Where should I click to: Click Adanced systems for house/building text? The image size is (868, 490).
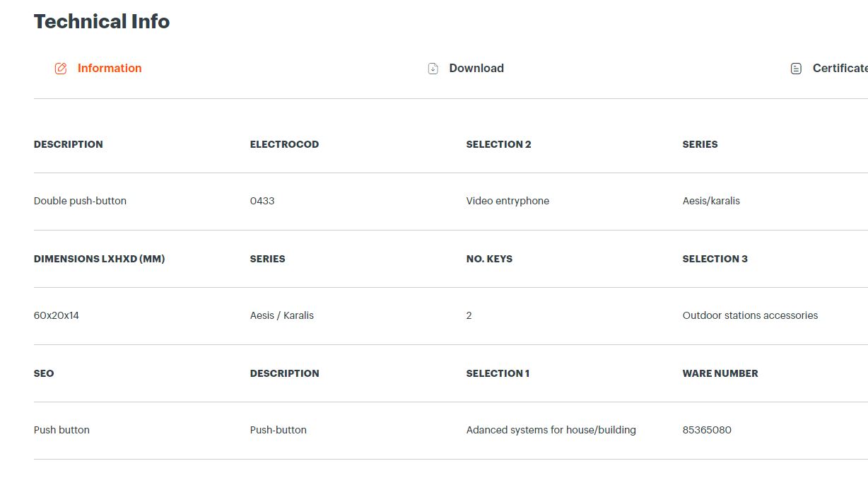coord(551,430)
